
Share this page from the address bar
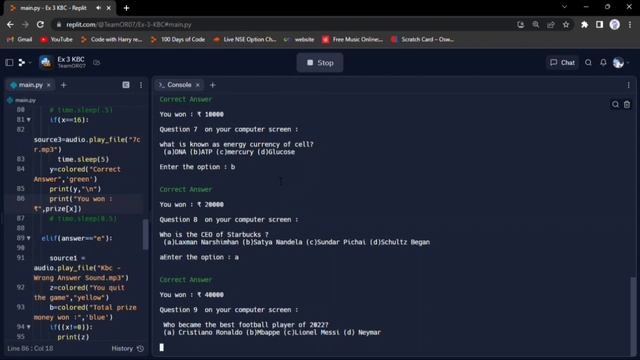pos(551,24)
